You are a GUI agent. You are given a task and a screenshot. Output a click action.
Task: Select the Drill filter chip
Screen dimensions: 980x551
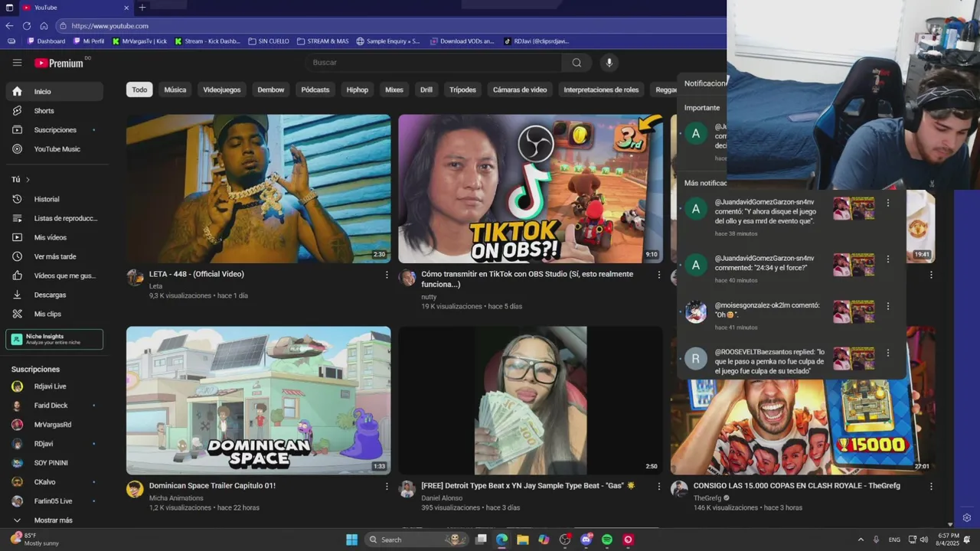(x=426, y=90)
